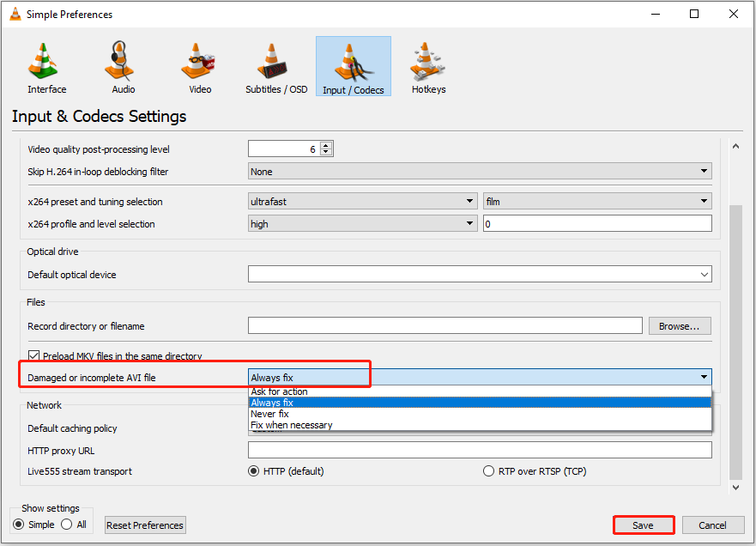Open the Subtitles / OSD category
This screenshot has height=546, width=756.
click(276, 68)
